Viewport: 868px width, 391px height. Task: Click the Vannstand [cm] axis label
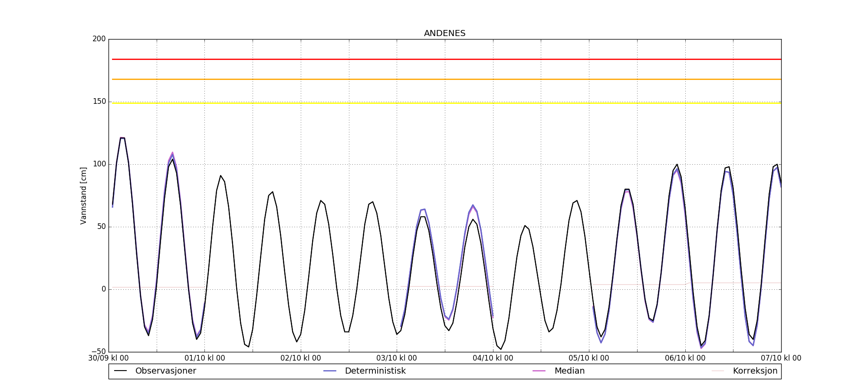point(83,195)
